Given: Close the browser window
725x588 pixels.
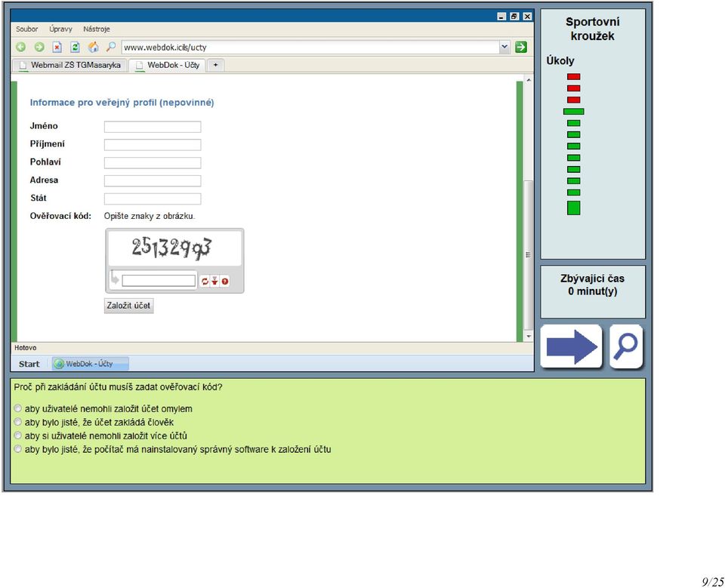Looking at the screenshot, I should (527, 16).
